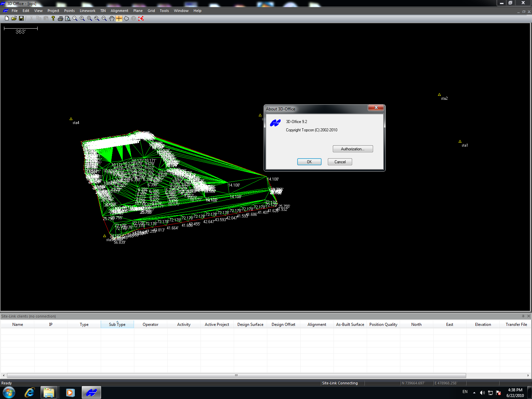Click the red network nodes Site-Link icon

141,18
